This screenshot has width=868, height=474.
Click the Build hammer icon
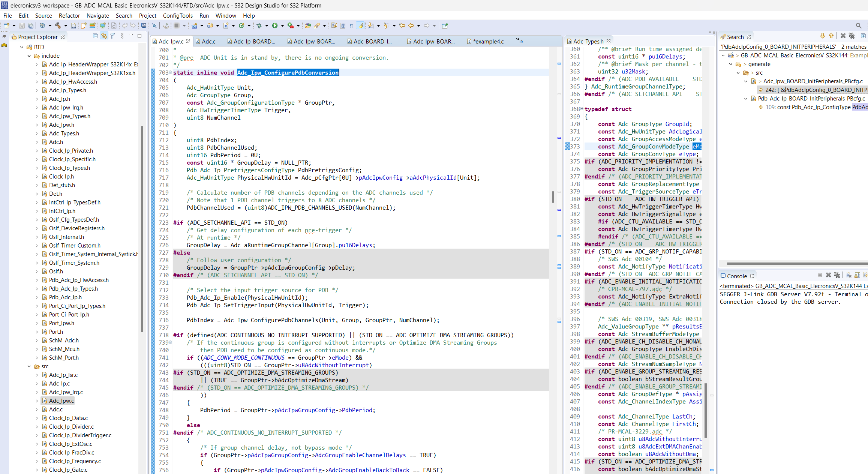point(58,25)
